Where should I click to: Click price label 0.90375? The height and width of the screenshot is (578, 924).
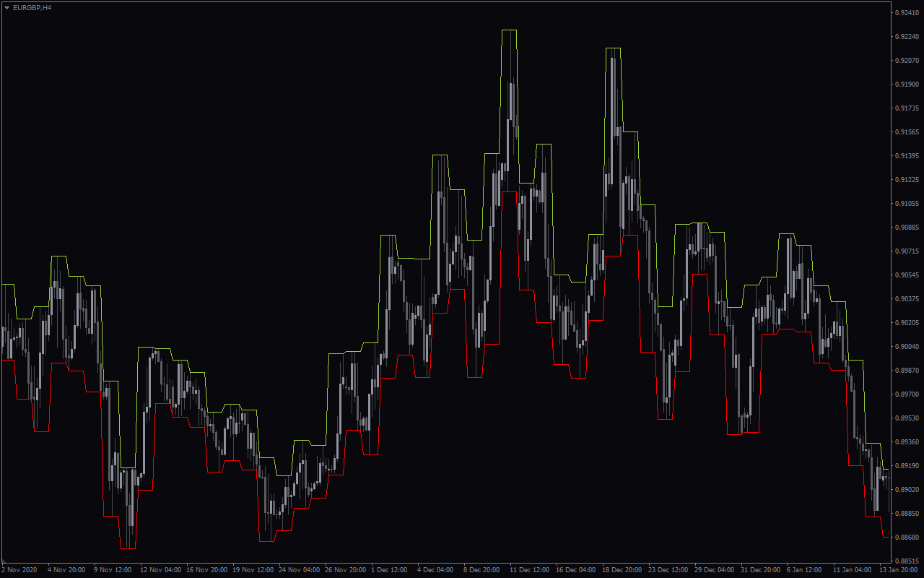coord(906,299)
